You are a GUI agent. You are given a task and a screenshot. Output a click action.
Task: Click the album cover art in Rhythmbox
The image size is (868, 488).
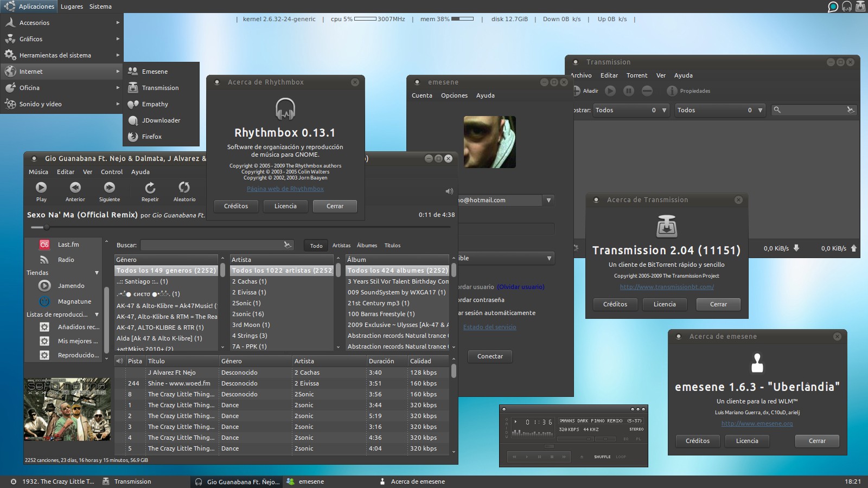[x=67, y=409]
